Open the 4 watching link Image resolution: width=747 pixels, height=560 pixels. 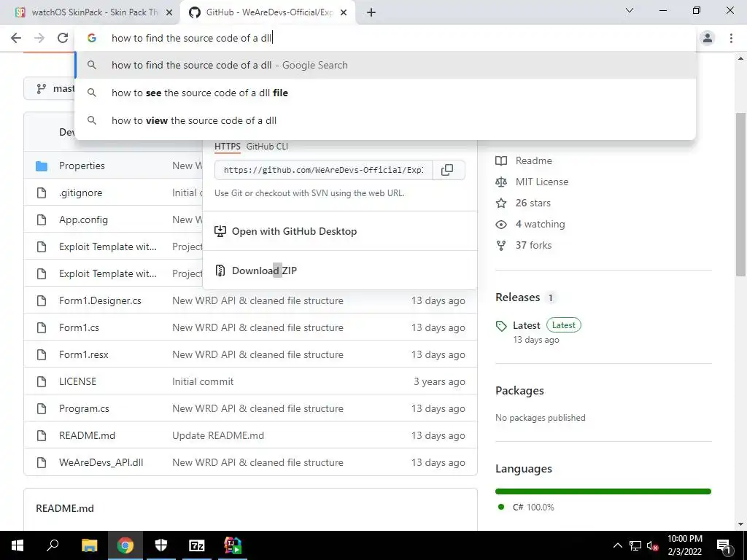[x=541, y=225]
